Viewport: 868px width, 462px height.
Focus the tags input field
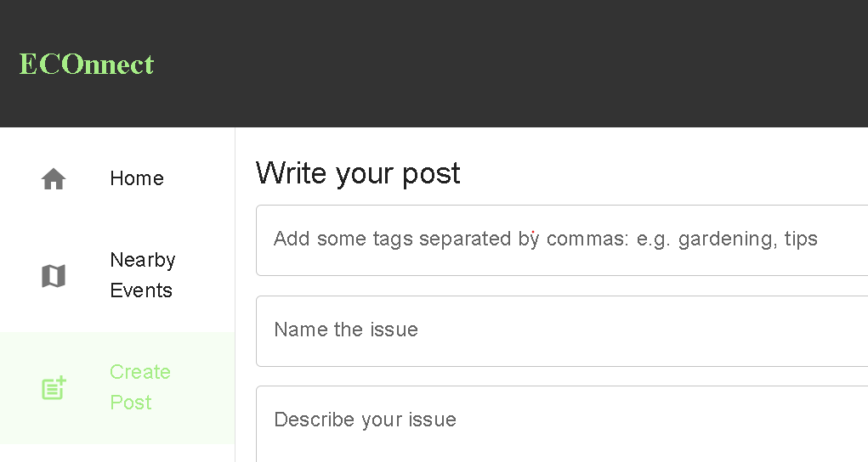pos(562,240)
